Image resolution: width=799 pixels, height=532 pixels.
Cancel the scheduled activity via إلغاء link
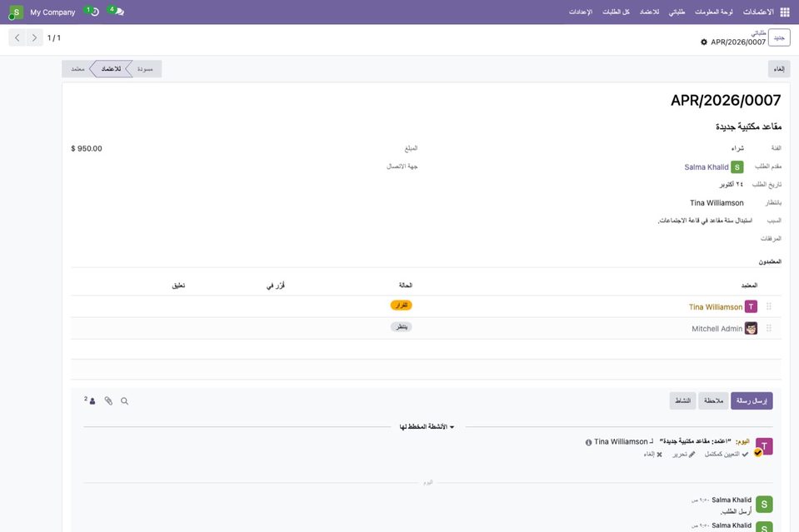coord(652,454)
